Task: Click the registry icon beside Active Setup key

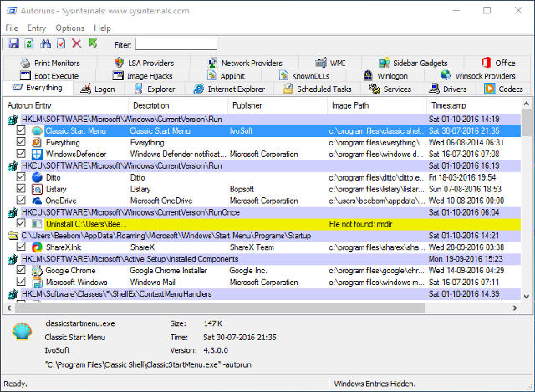Action: point(13,259)
